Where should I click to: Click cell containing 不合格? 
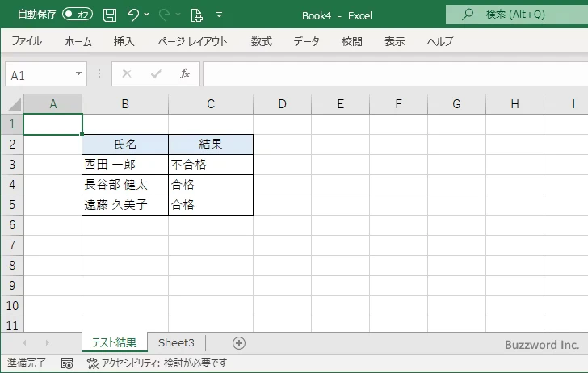211,165
